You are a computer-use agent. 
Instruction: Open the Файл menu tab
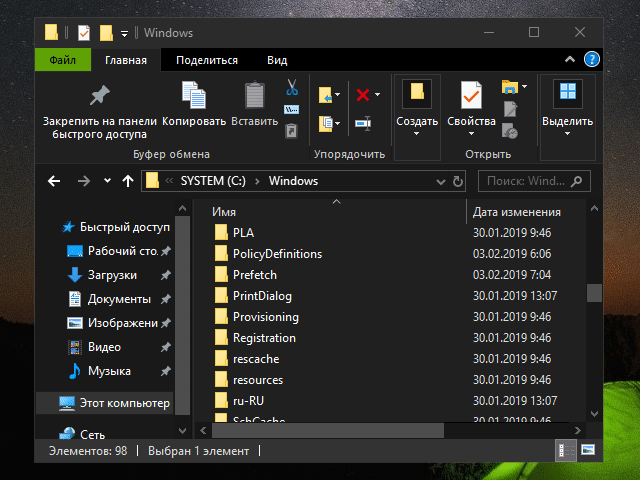pos(63,60)
